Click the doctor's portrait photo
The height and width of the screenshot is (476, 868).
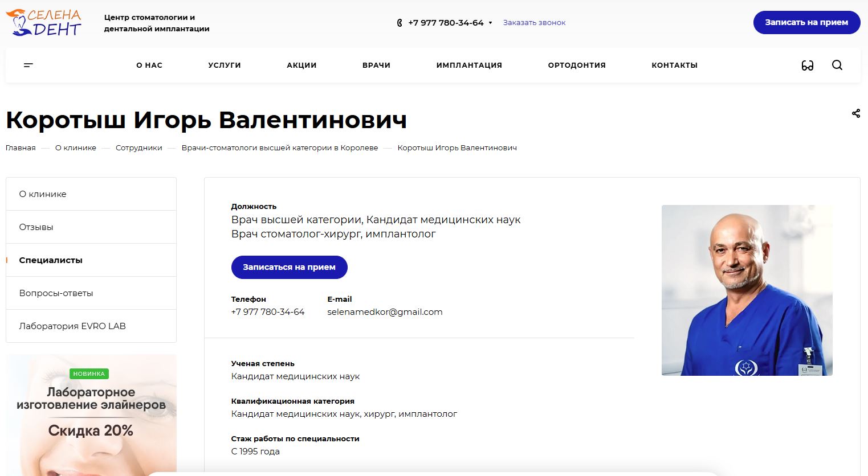747,290
